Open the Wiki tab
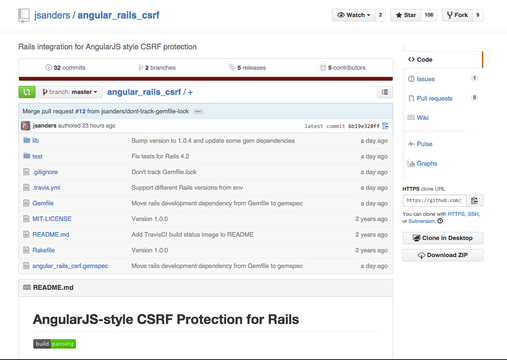 (423, 118)
